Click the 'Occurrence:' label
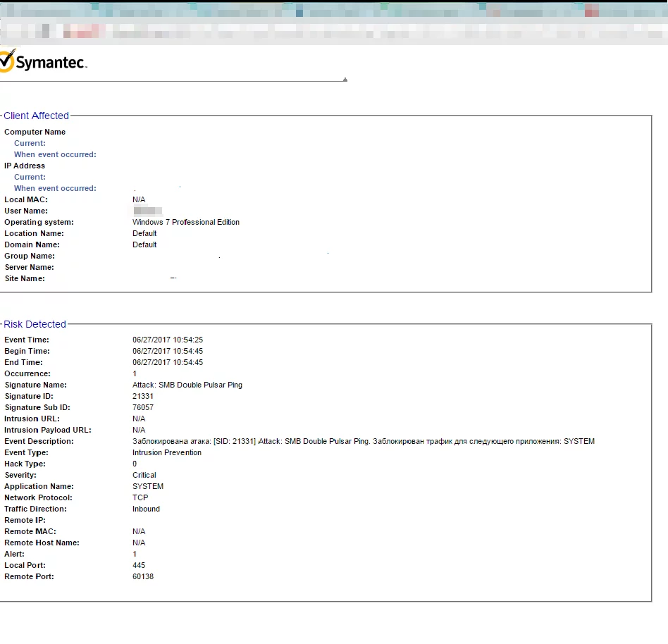This screenshot has height=644, width=668. (27, 373)
